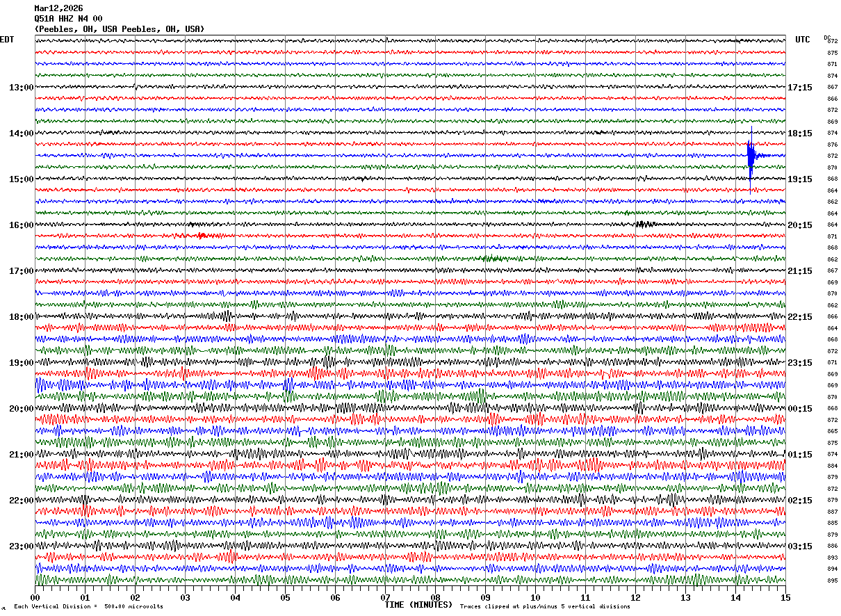This screenshot has width=841, height=616.
Task: Select the station code 'Q51A HHZ N4 00'
Action: point(68,19)
